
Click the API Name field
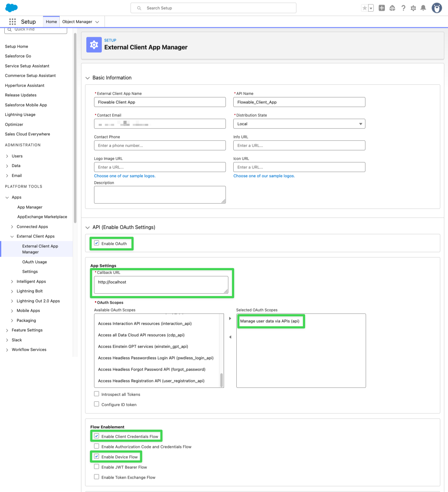[299, 102]
